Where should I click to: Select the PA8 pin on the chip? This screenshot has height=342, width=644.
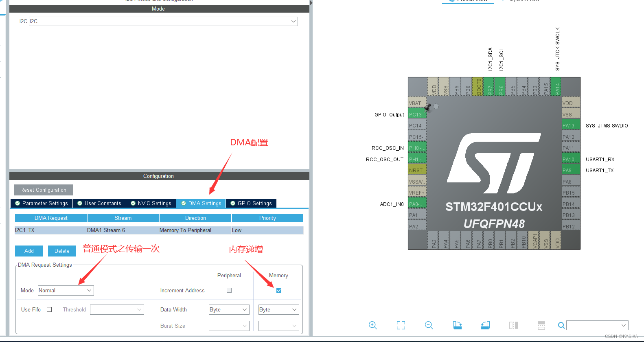pos(571,182)
